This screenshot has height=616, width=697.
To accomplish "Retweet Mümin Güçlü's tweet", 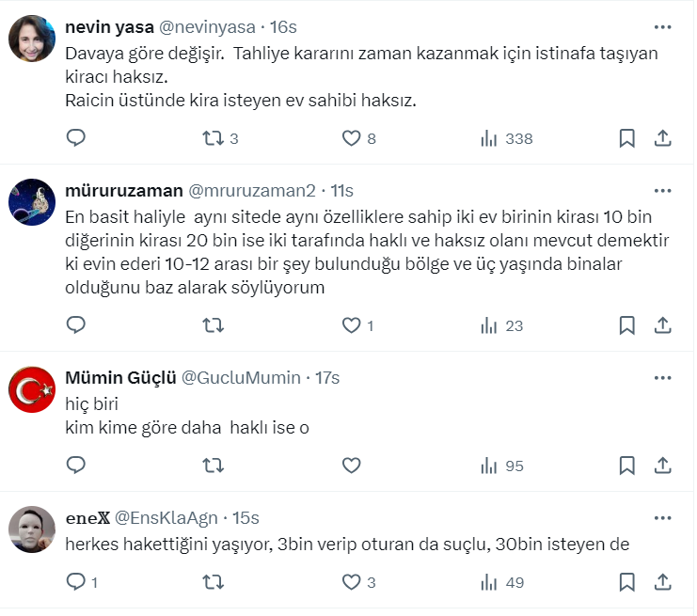I will (214, 466).
